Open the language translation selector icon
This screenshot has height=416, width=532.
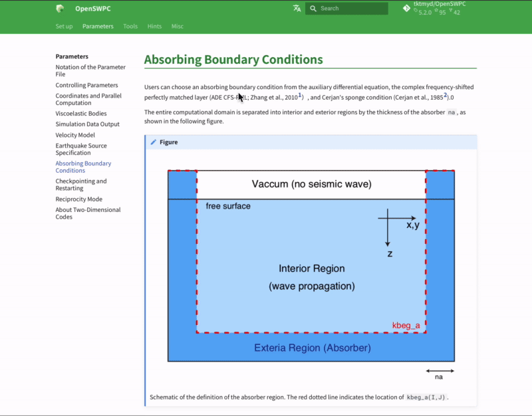297,9
